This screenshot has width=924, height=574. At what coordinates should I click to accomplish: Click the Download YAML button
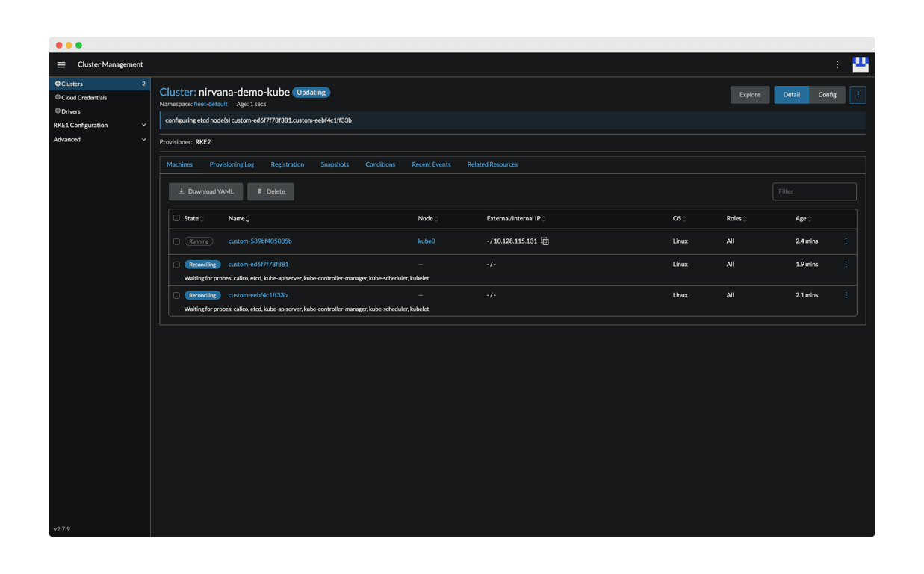click(205, 191)
